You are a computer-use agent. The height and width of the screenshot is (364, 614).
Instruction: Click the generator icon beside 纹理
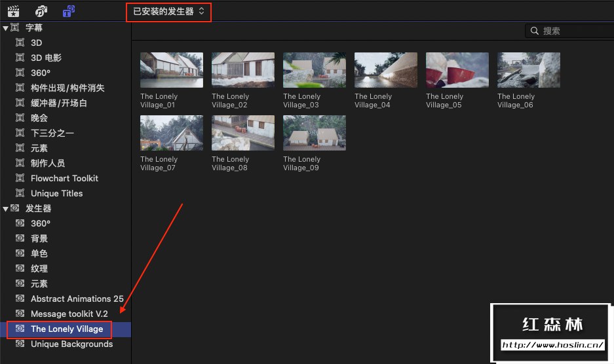(x=20, y=268)
